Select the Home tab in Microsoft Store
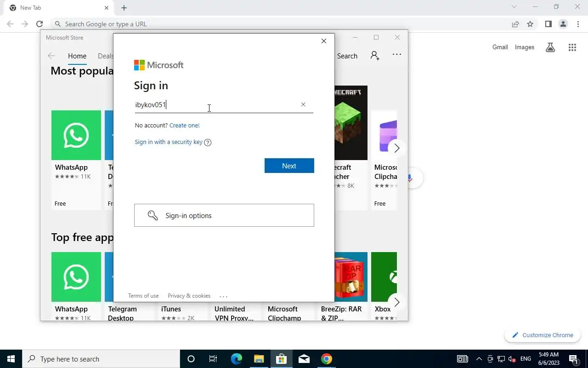 [77, 56]
